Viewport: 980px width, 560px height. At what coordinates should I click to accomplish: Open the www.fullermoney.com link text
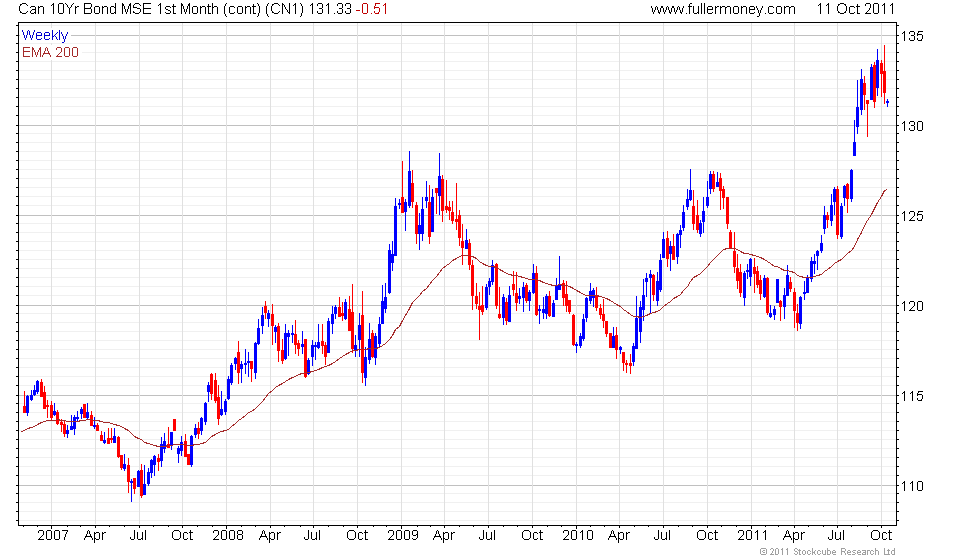[x=723, y=9]
